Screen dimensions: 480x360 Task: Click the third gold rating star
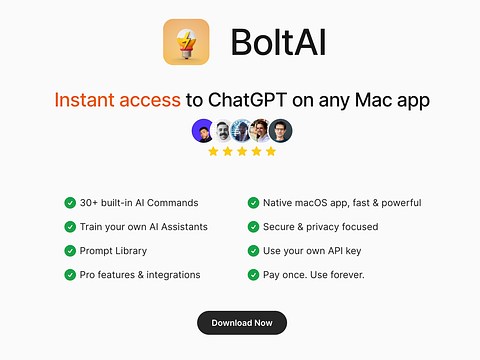tap(242, 152)
